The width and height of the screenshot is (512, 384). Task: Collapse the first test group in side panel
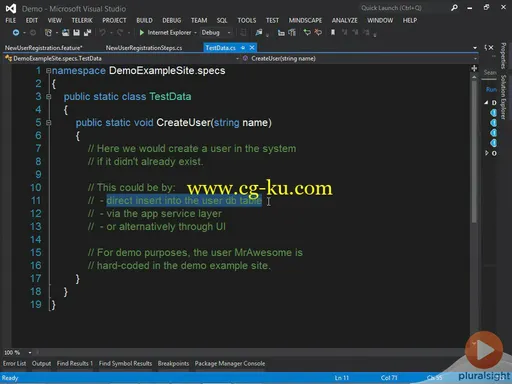[486, 102]
